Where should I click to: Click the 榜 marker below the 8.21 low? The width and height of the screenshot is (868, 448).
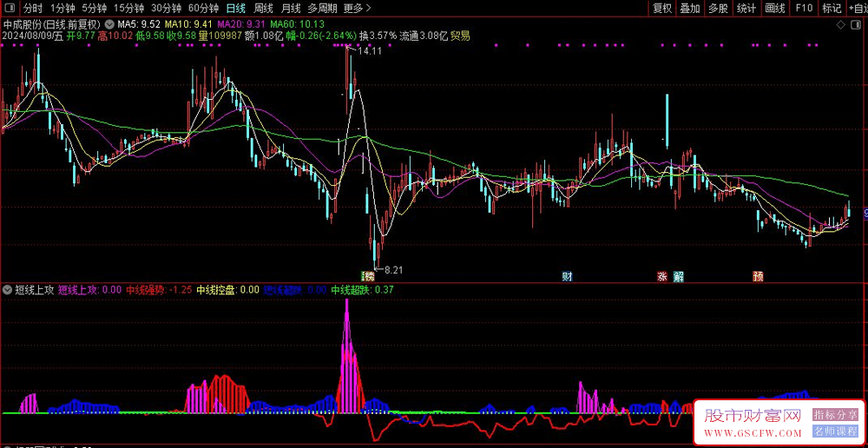coord(370,277)
